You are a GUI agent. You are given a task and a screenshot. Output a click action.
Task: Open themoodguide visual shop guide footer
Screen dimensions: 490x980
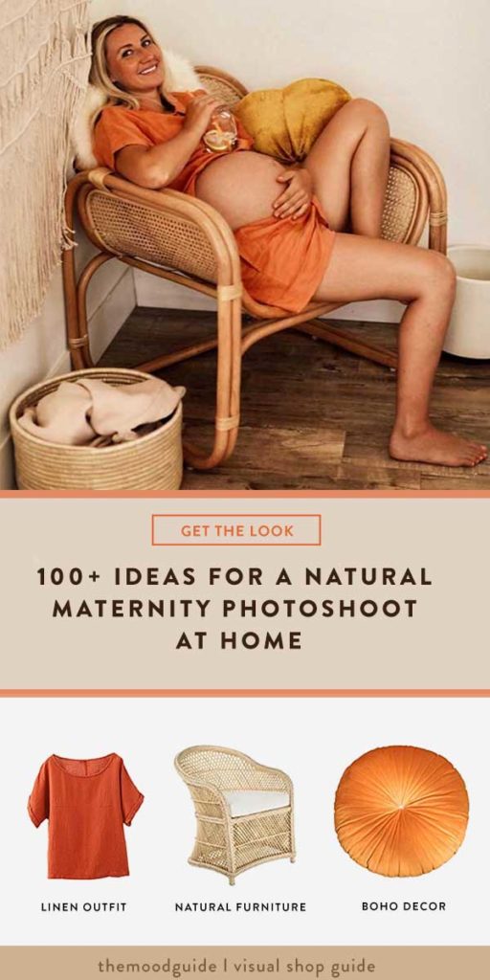[236, 965]
